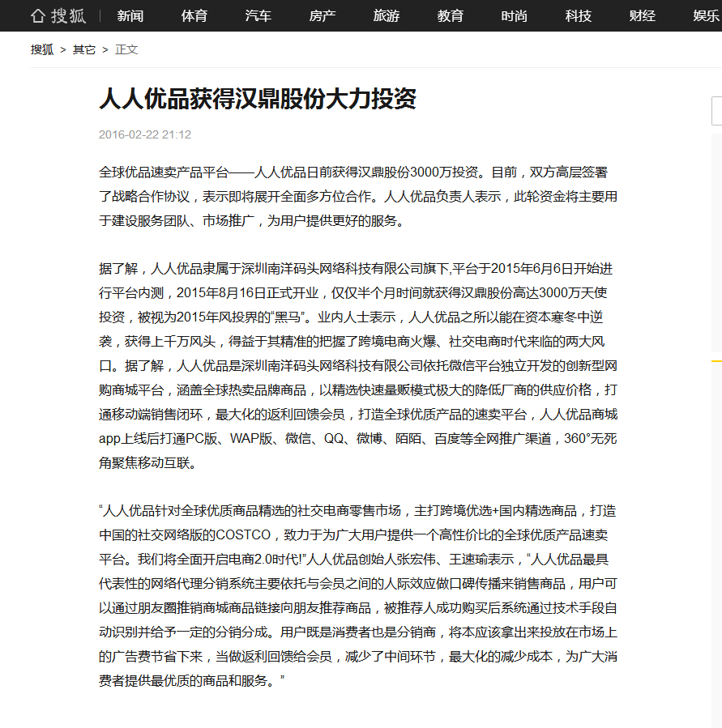
Task: Click the first paragraph starting 全球优品速卖产品平台
Action: point(357,196)
